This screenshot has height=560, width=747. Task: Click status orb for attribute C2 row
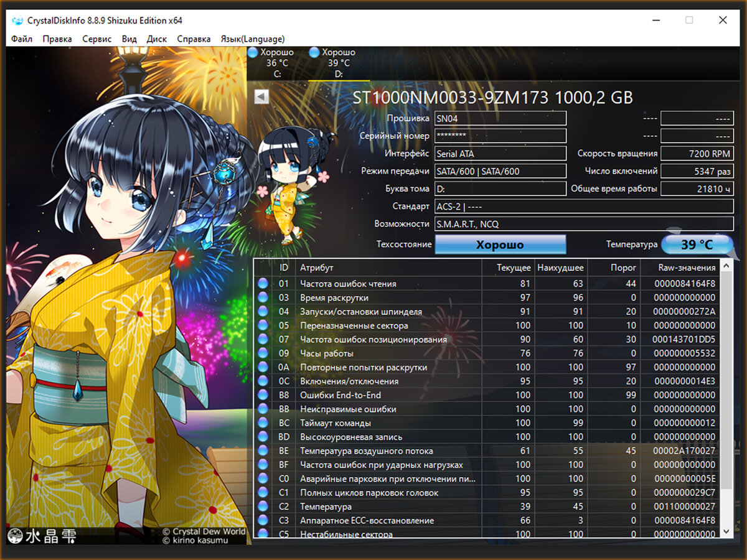tap(263, 506)
